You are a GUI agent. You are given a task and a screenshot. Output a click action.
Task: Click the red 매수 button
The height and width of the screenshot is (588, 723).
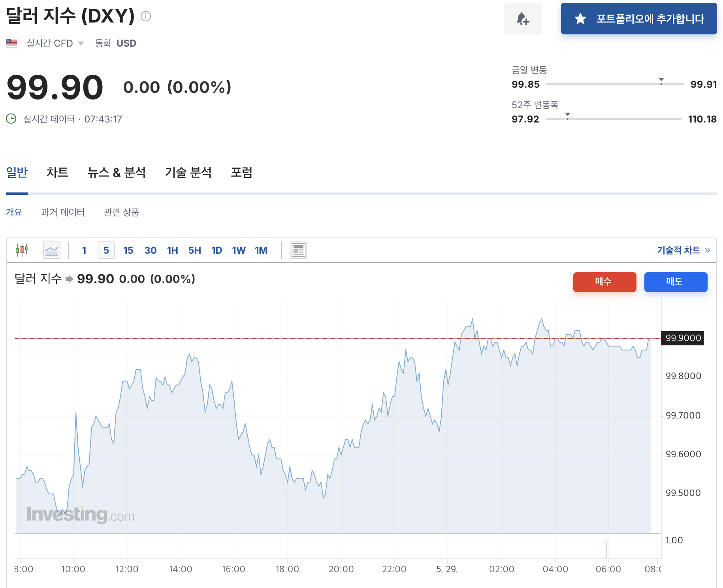click(604, 282)
